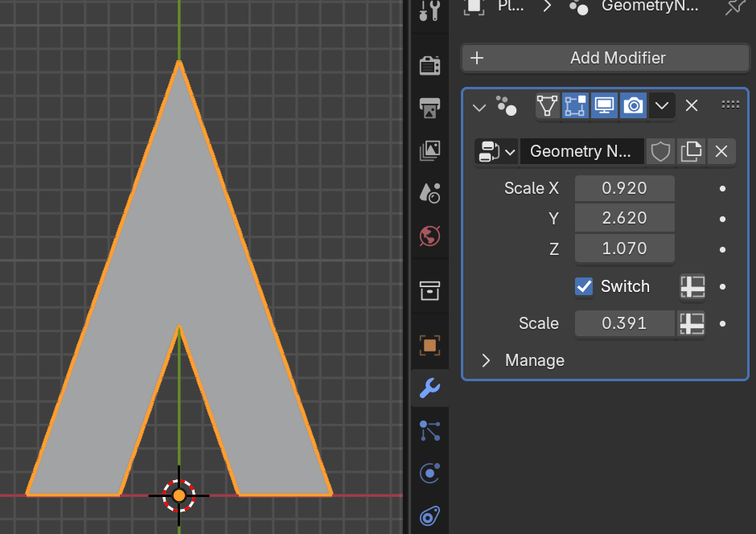Click the Scale X value field

(x=624, y=188)
